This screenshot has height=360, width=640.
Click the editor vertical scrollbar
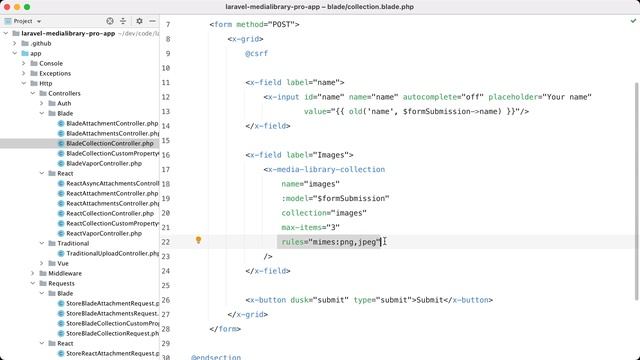point(636,192)
